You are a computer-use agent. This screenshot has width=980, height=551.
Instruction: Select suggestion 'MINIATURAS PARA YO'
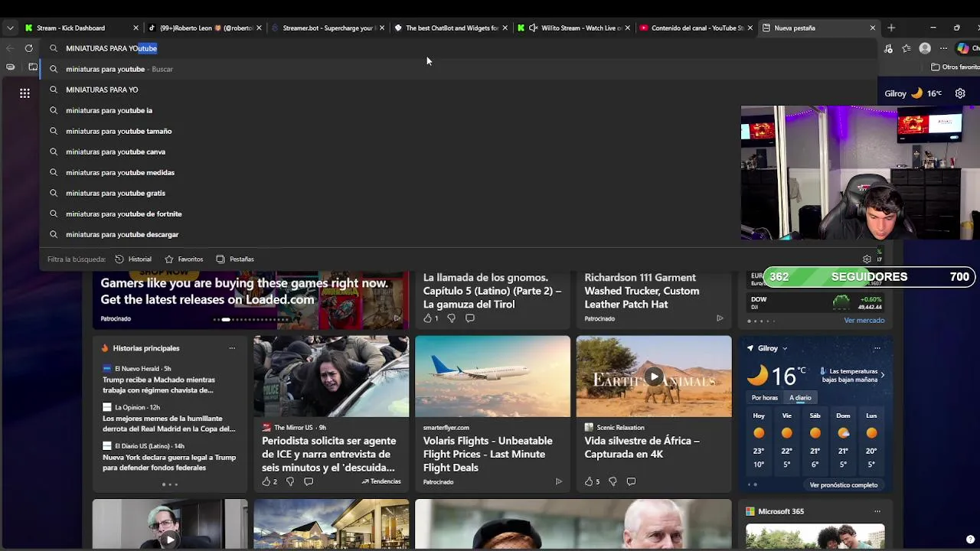(x=459, y=90)
